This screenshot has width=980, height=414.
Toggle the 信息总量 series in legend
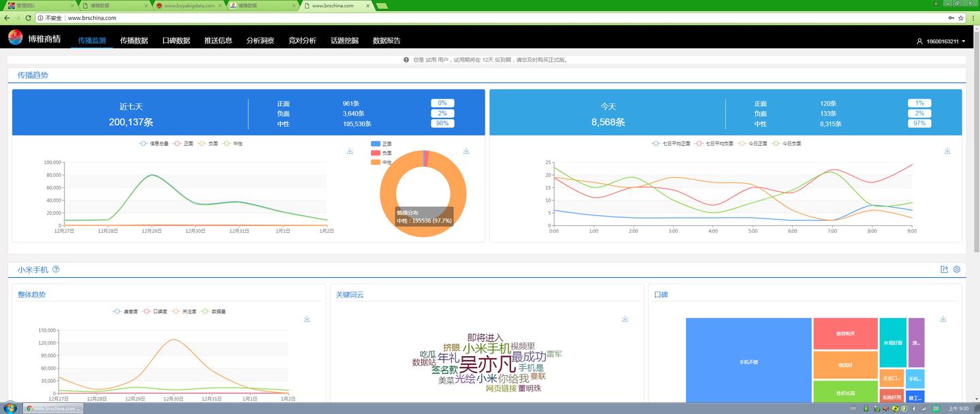coord(152,144)
